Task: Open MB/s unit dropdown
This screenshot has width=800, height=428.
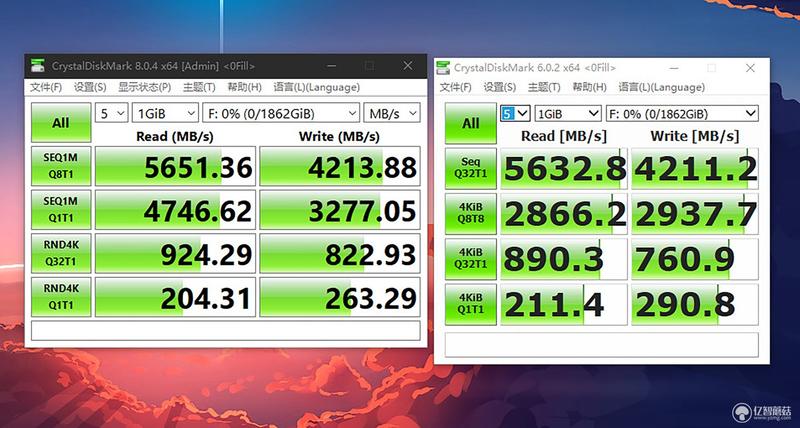Action: (x=392, y=113)
